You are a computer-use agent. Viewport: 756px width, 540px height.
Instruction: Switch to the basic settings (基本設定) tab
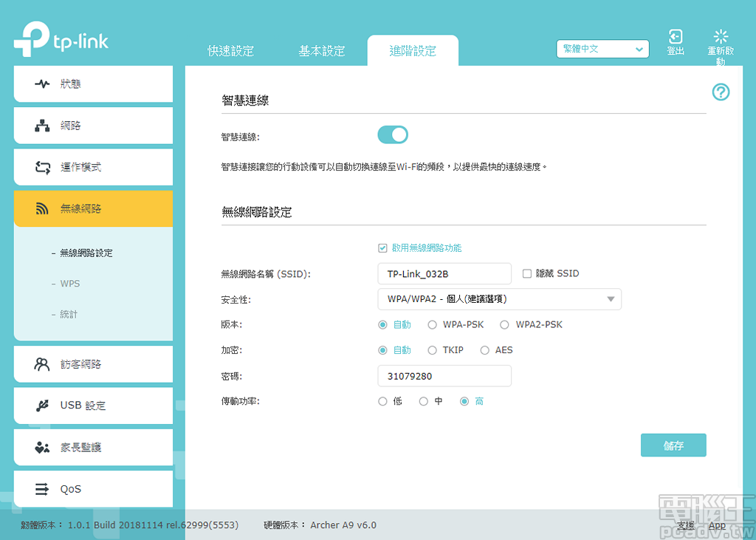tap(321, 51)
